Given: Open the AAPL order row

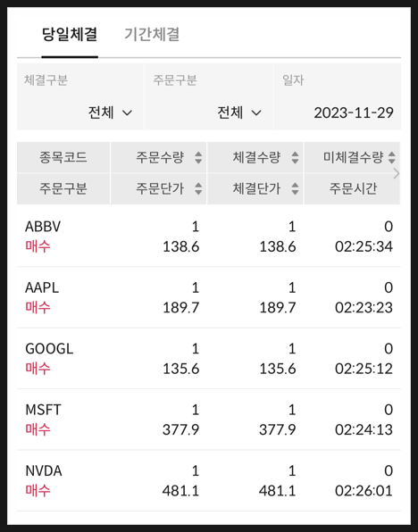Looking at the screenshot, I should pos(209,297).
